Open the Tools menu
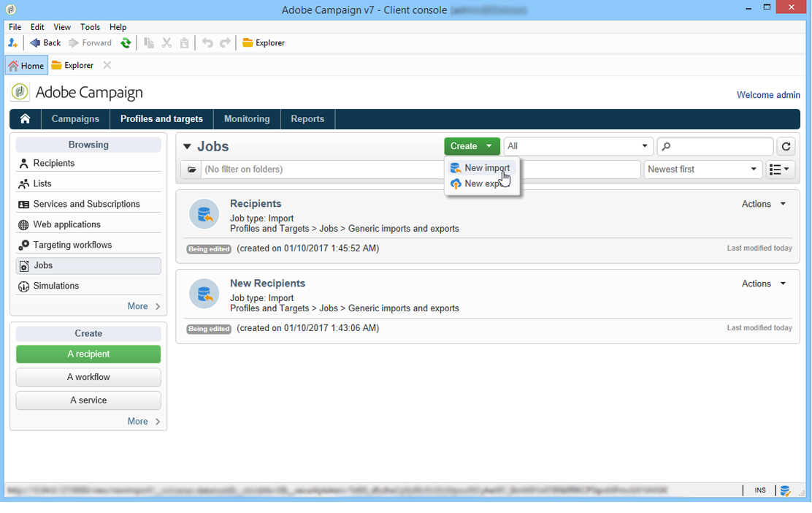The height and width of the screenshot is (513, 812). point(90,27)
